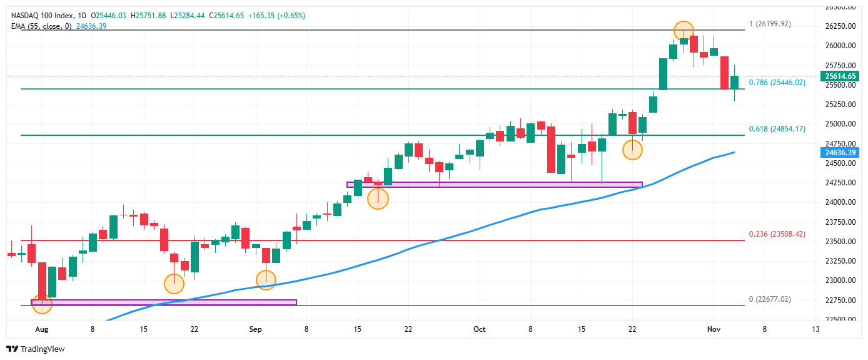Image resolution: width=868 pixels, height=360 pixels.
Task: Click the teal current price tag 25614.65
Action: [x=840, y=76]
